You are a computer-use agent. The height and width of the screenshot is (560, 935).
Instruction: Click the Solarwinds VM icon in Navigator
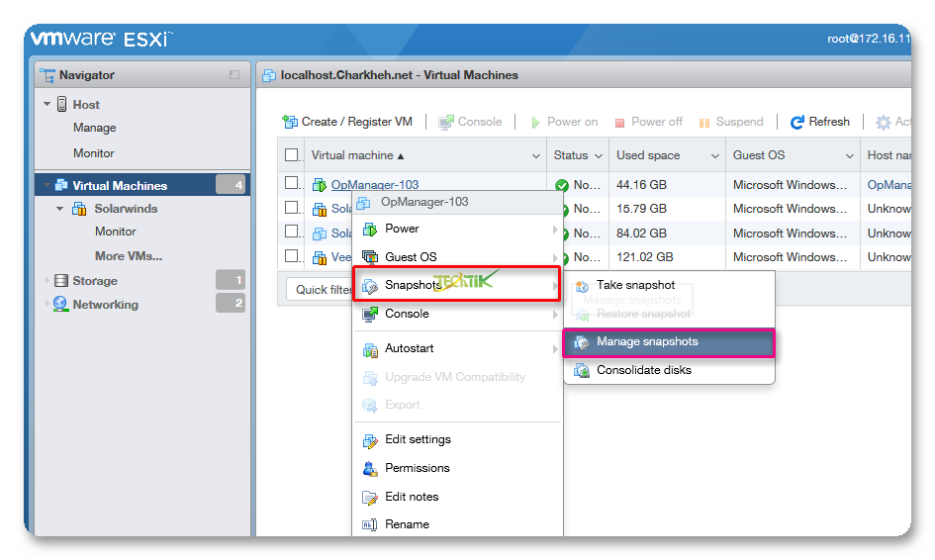point(79,209)
